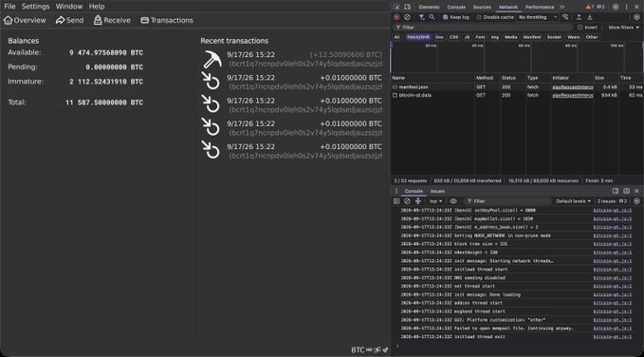Screen dimensions: 644x357
Task: Click the network activity status icon
Action: click(377, 350)
